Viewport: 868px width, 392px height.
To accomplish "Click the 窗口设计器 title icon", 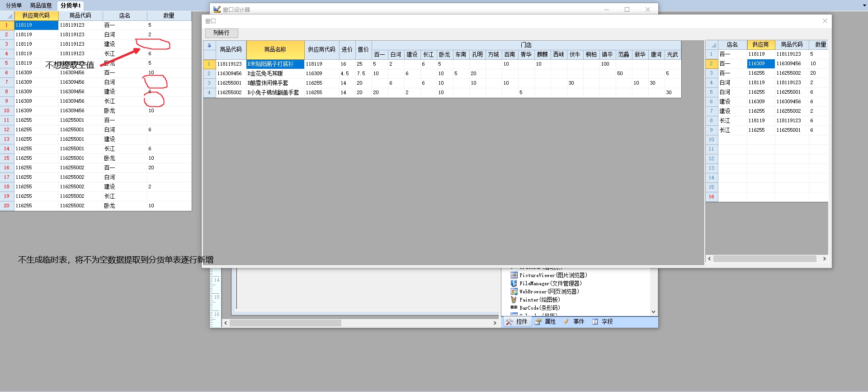I will (217, 10).
